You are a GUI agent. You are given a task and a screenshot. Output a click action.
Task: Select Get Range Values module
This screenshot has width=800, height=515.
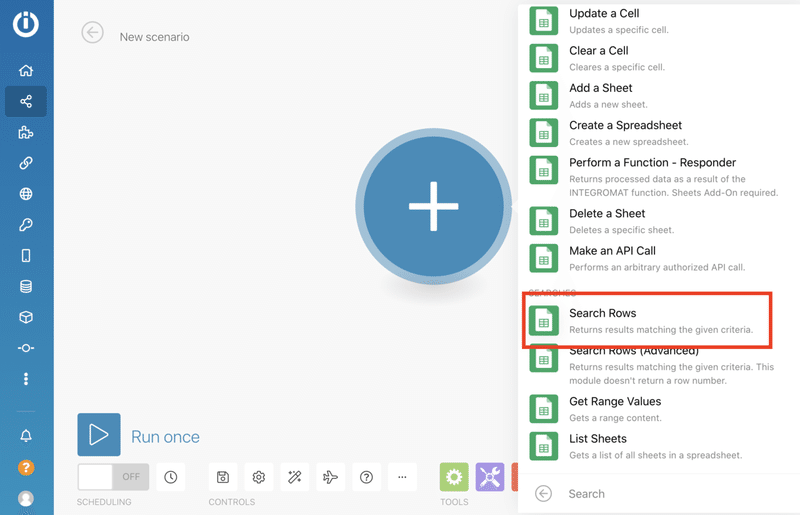[659, 409]
